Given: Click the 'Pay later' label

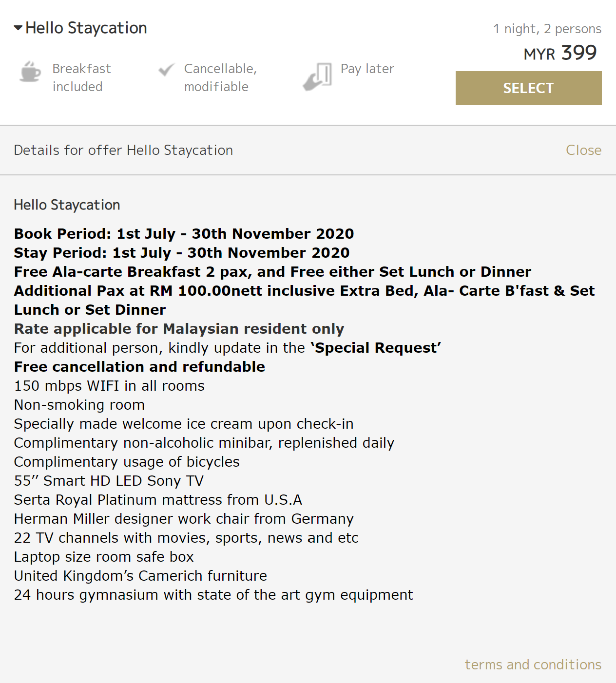Looking at the screenshot, I should pyautogui.click(x=367, y=69).
